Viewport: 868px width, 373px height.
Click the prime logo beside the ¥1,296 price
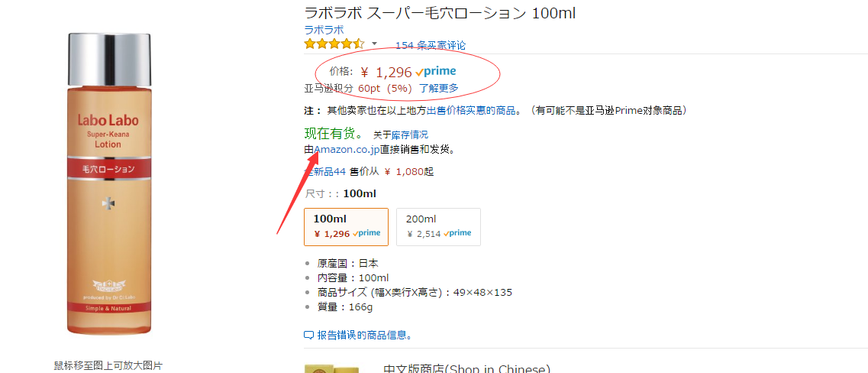[436, 72]
